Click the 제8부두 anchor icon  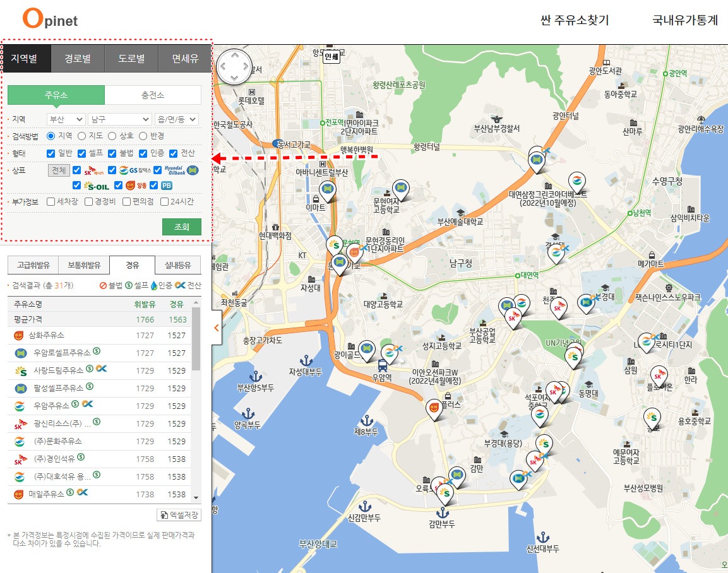pos(367,420)
